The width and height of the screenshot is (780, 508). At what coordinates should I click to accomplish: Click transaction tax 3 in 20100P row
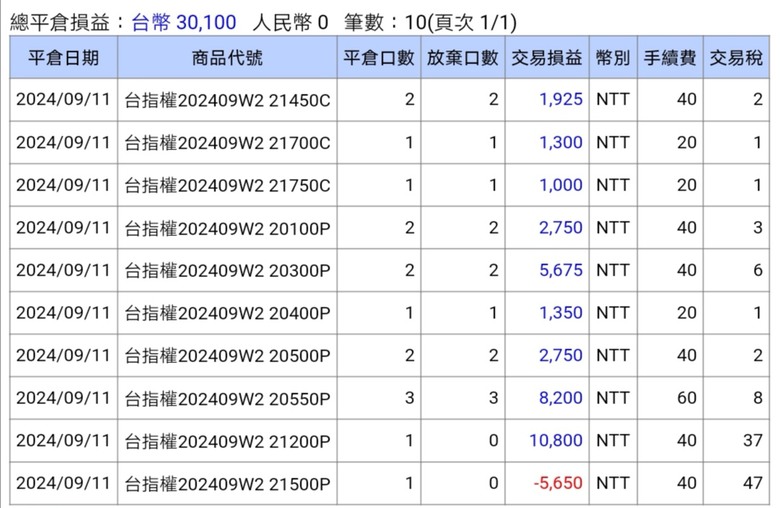[x=758, y=227]
